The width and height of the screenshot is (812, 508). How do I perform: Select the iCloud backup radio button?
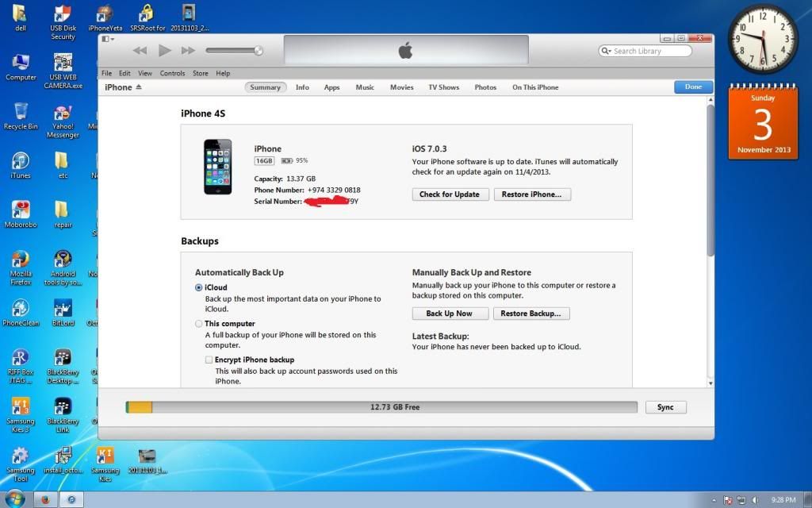(x=199, y=288)
